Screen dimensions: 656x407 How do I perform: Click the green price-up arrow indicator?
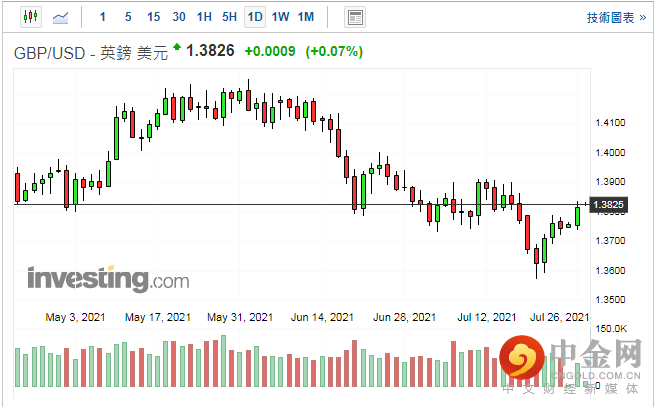tap(177, 46)
